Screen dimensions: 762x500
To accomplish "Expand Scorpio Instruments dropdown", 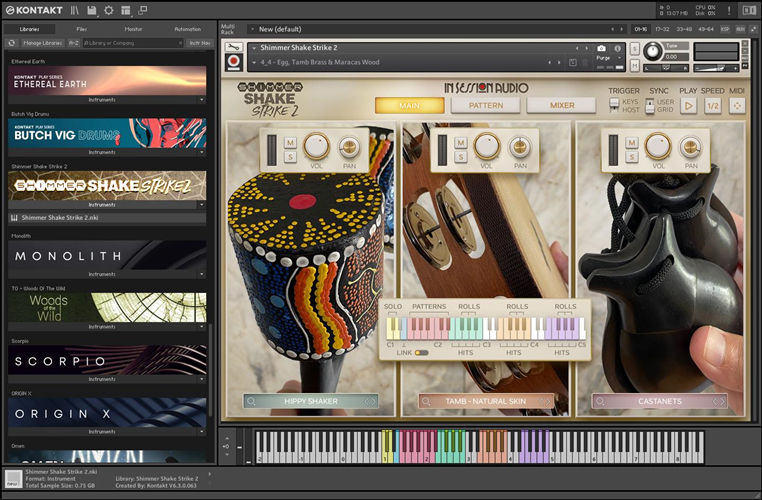I will [202, 379].
